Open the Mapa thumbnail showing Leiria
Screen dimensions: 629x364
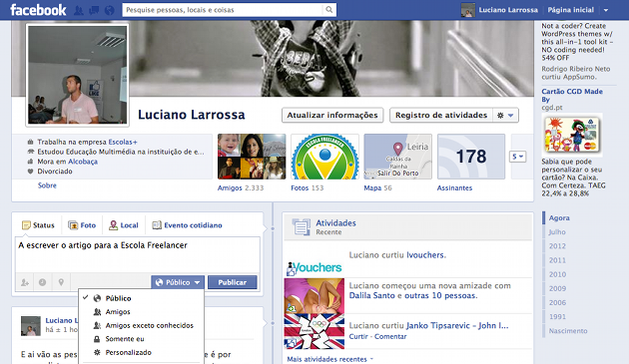point(397,157)
